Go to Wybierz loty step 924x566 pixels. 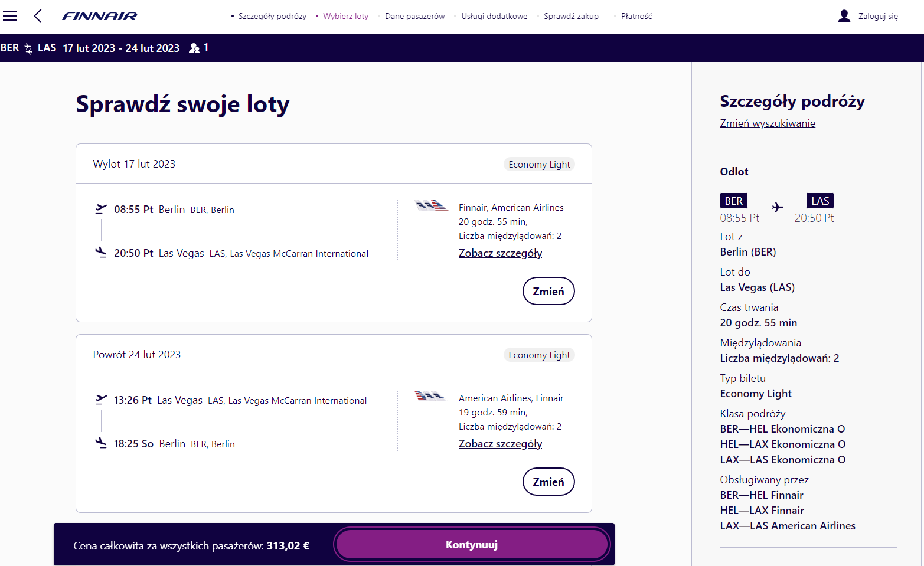pyautogui.click(x=345, y=16)
